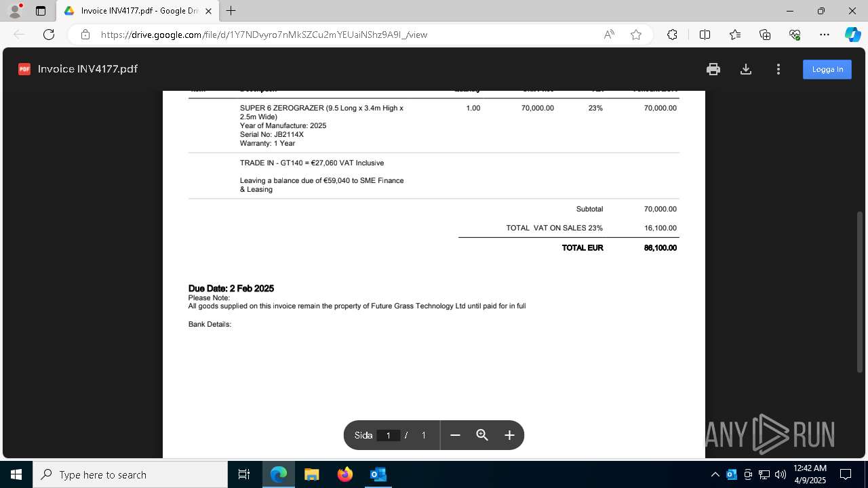Click the page number input field
This screenshot has width=868, height=488.
389,435
